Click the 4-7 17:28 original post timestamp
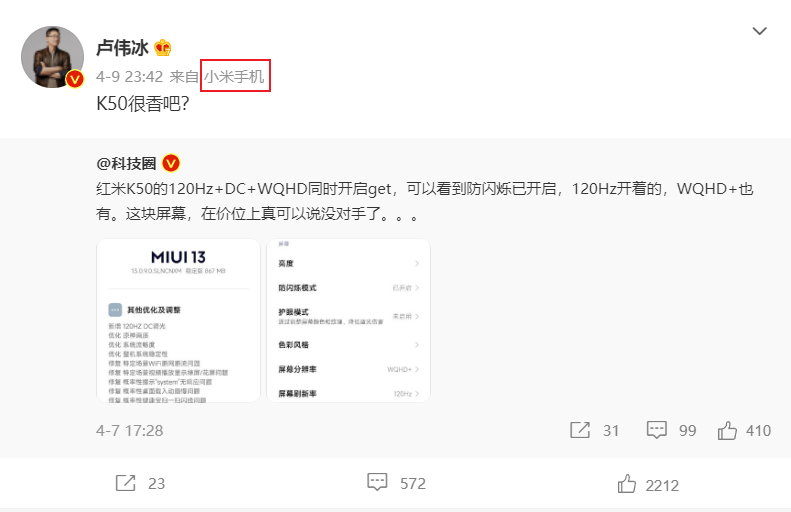Image resolution: width=791 pixels, height=512 pixels. point(130,431)
